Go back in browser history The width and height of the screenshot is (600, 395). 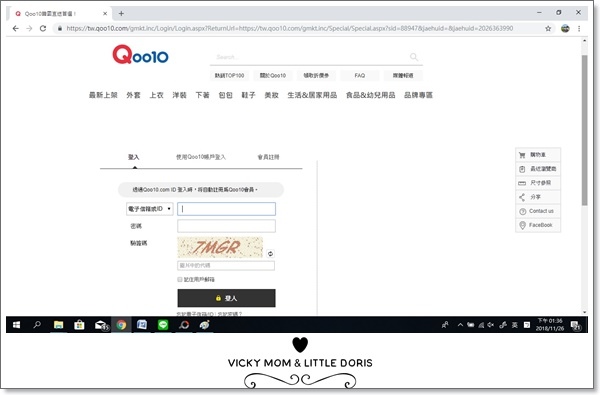pyautogui.click(x=15, y=28)
